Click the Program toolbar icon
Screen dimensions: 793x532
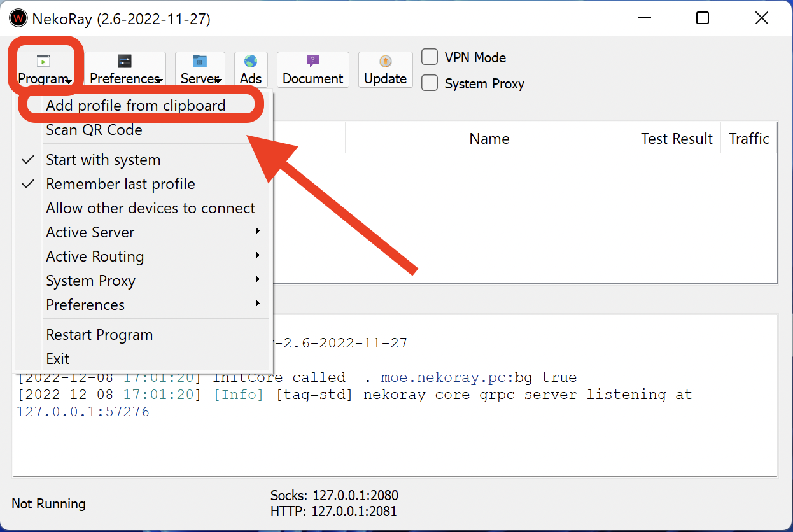coord(43,62)
